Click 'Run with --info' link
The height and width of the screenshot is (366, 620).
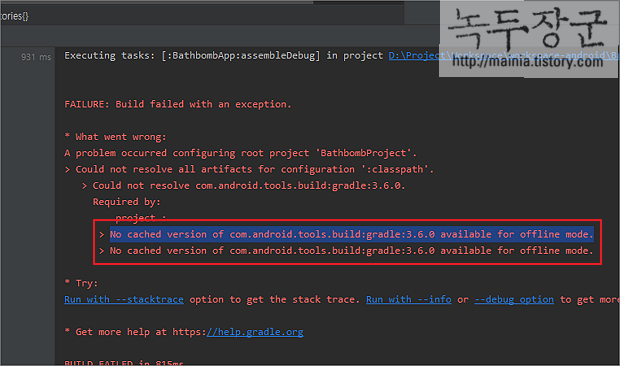pos(408,300)
